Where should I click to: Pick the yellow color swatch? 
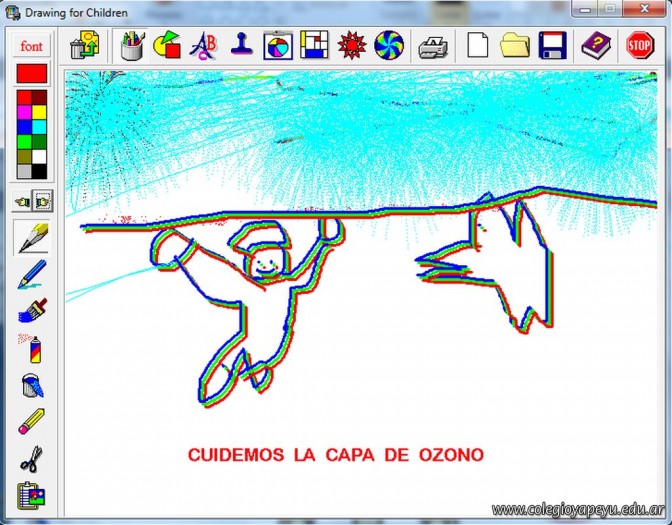click(x=39, y=113)
